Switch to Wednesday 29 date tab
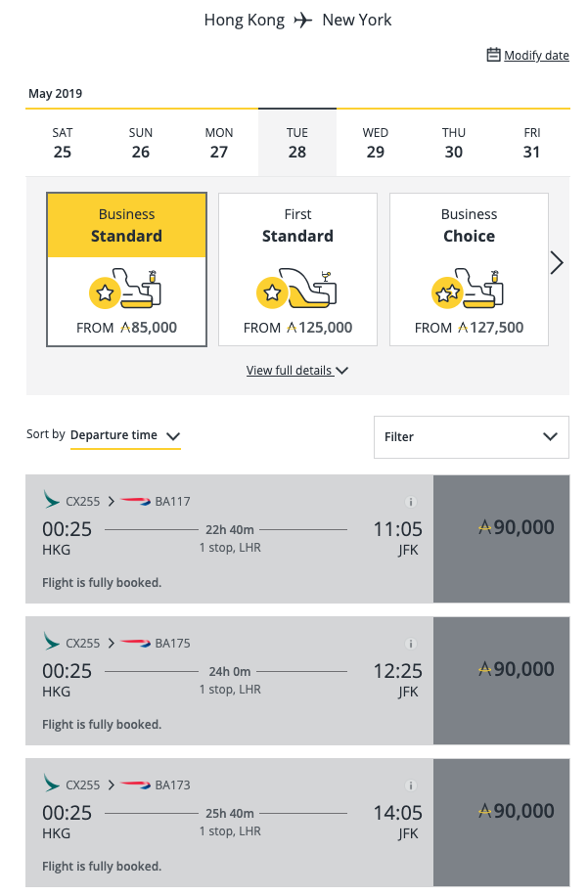 [376, 143]
